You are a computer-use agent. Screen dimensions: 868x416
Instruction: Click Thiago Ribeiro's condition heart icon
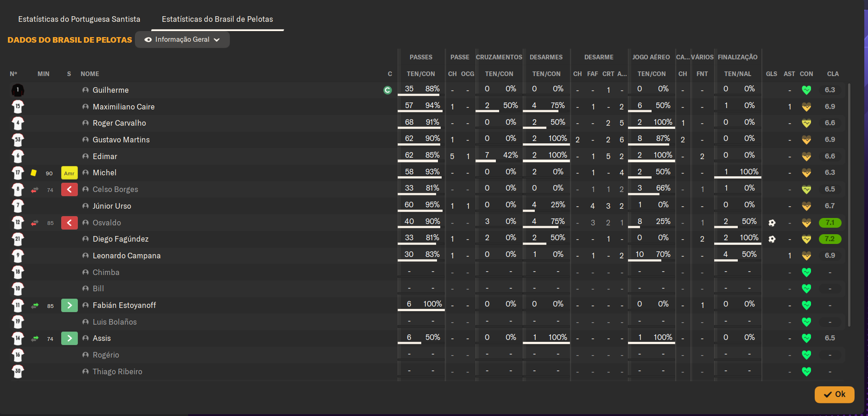click(806, 371)
